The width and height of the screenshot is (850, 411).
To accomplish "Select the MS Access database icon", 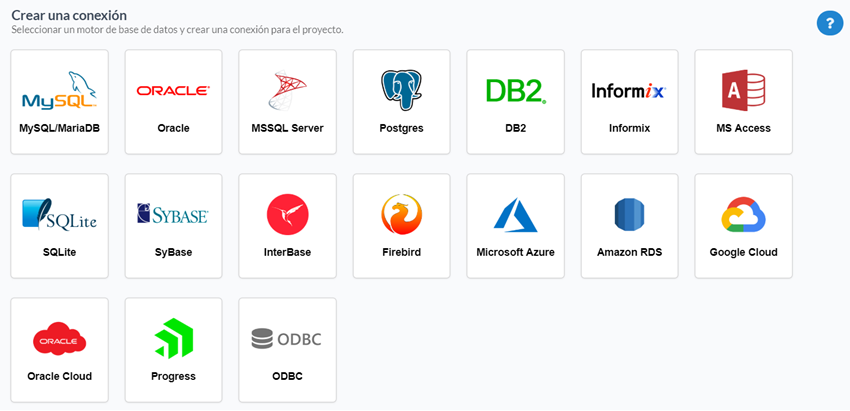I will click(x=743, y=90).
